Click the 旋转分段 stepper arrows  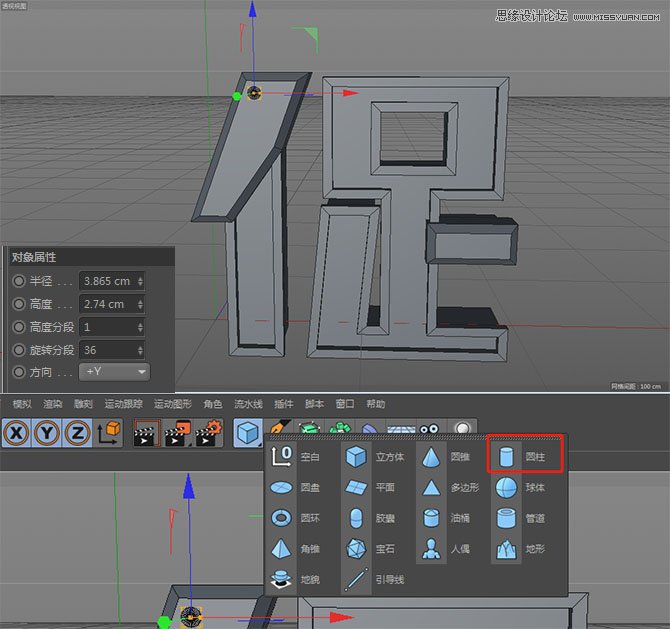140,350
